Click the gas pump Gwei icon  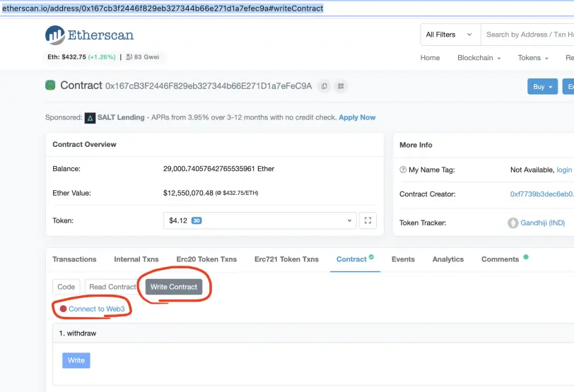click(129, 57)
